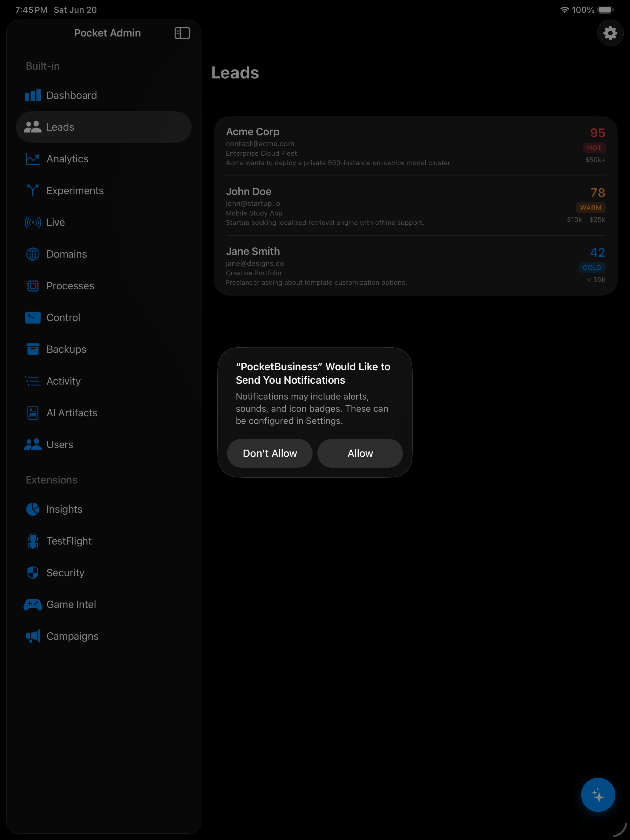This screenshot has width=630, height=840.
Task: Tap the Enterprise Cloud Fleet product line
Action: click(261, 154)
